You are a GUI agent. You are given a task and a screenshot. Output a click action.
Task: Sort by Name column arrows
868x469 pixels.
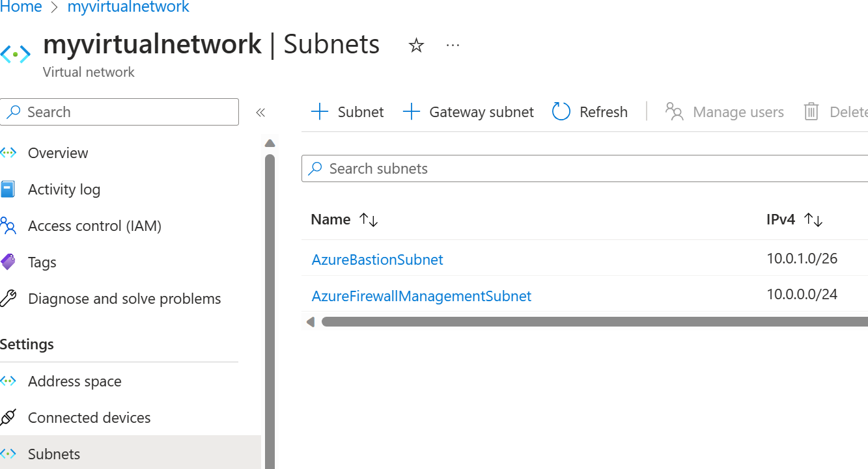tap(369, 220)
